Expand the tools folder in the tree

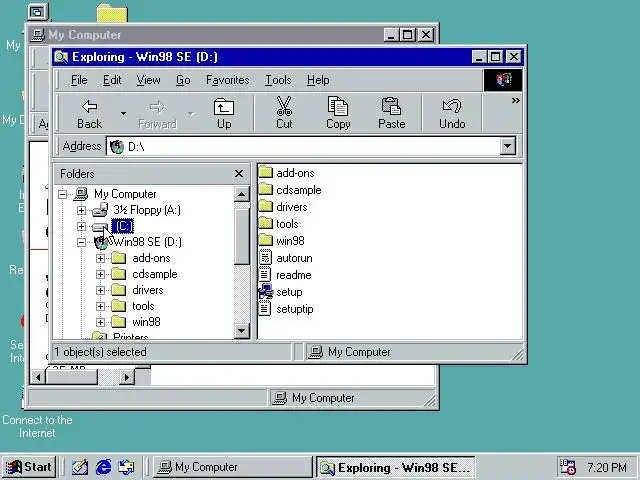(x=100, y=306)
